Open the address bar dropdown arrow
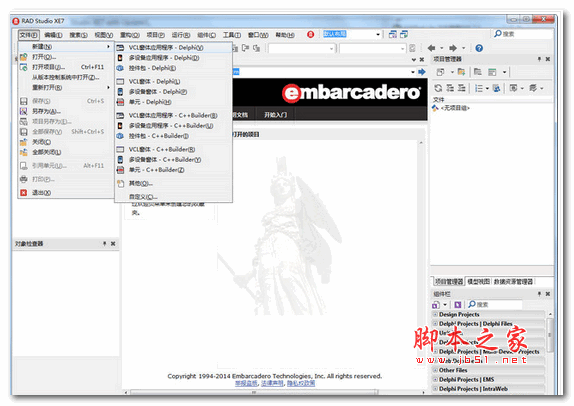 pyautogui.click(x=413, y=72)
